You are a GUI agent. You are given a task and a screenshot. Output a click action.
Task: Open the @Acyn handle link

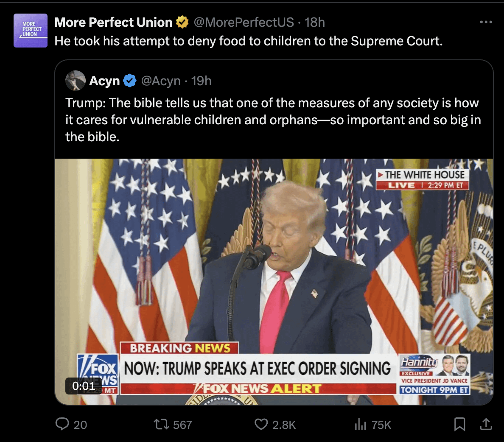click(161, 81)
